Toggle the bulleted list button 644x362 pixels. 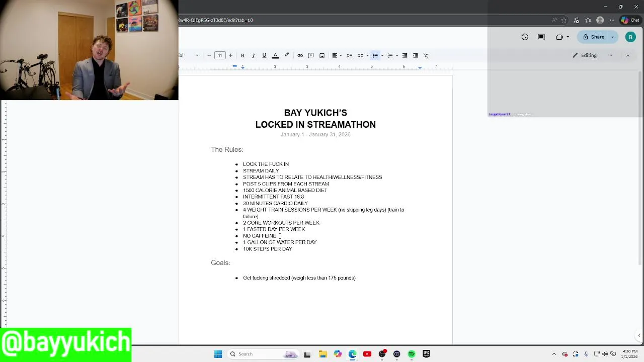click(375, 55)
